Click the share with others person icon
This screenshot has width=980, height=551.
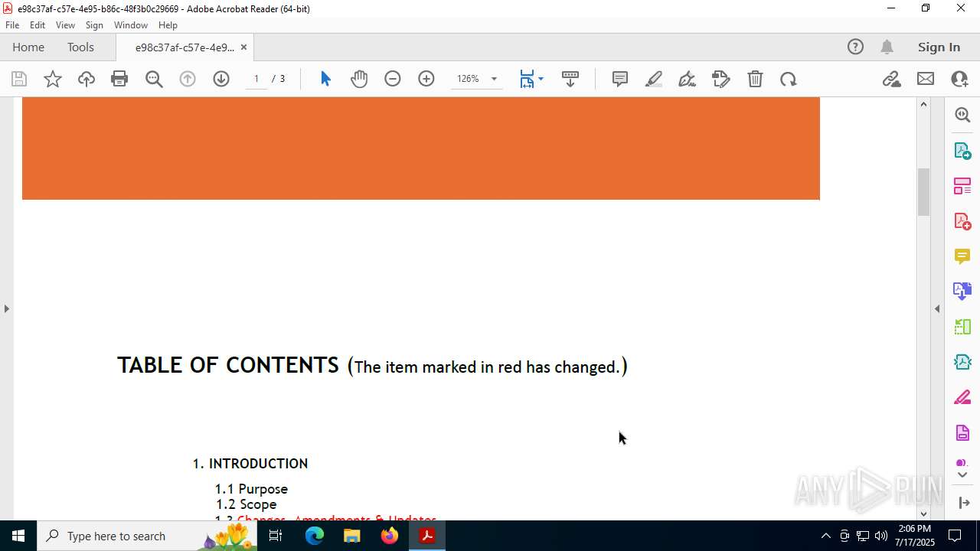coord(959,79)
